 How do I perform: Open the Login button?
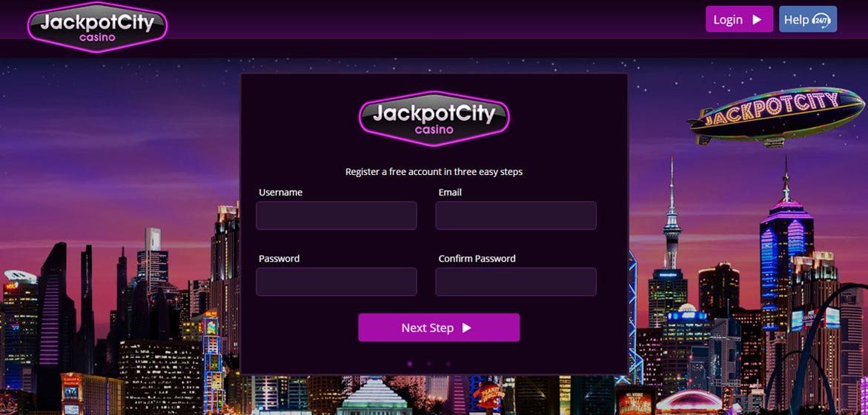coord(739,19)
